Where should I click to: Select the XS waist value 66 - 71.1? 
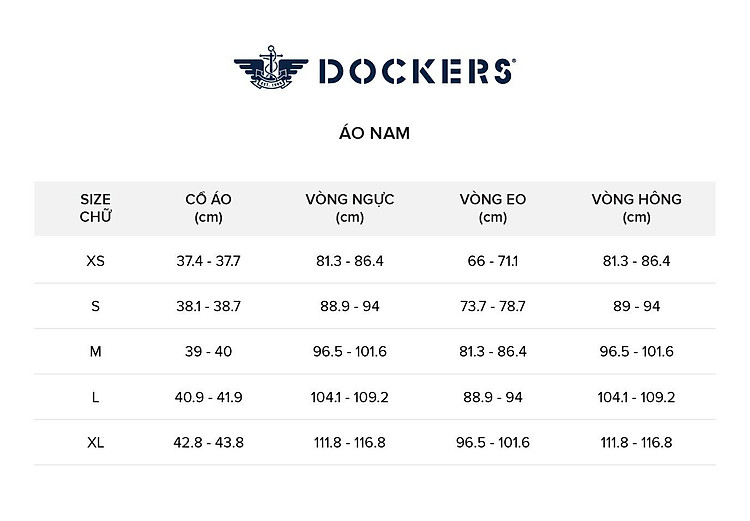pos(493,261)
